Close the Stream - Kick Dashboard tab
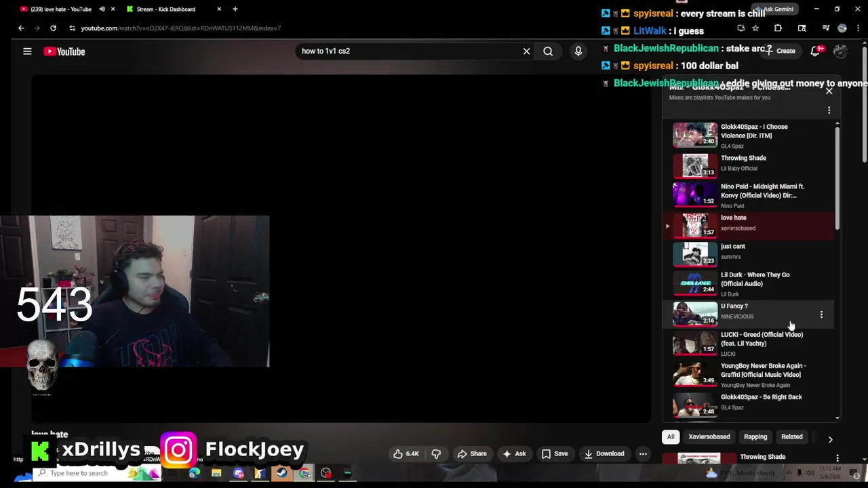The height and width of the screenshot is (488, 868). tap(219, 9)
